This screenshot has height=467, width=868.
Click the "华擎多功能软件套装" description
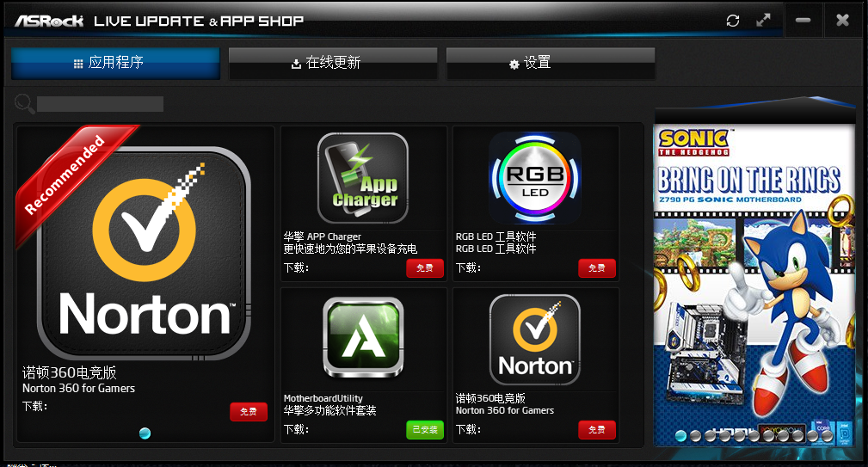(x=330, y=410)
